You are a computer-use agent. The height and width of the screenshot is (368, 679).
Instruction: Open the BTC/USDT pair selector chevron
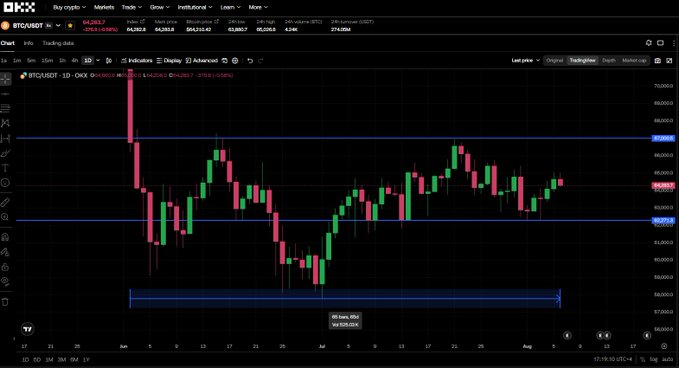point(58,26)
